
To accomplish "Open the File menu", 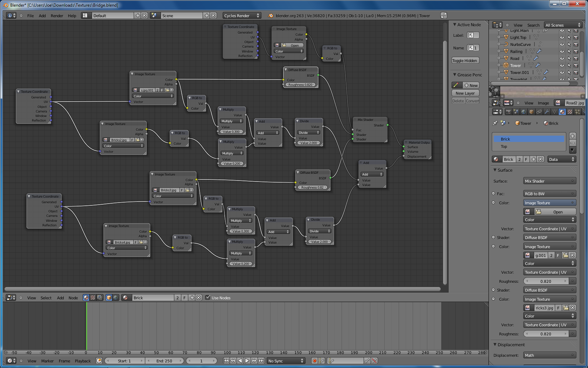I will [30, 15].
